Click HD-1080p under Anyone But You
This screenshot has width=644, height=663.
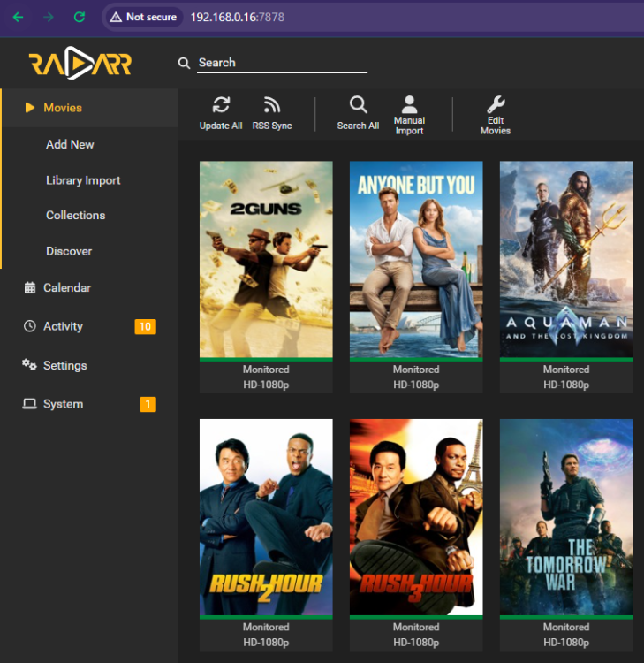pyautogui.click(x=416, y=385)
